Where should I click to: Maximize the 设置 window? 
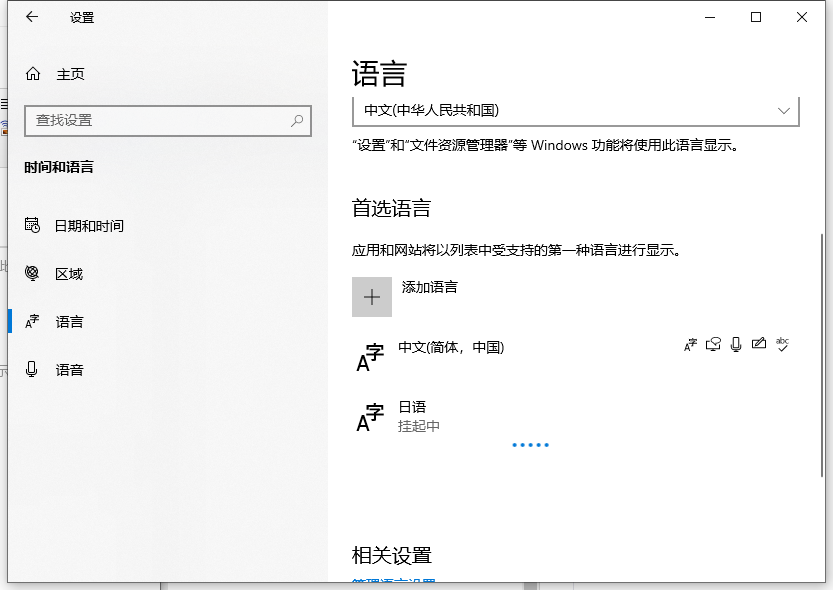click(x=756, y=18)
